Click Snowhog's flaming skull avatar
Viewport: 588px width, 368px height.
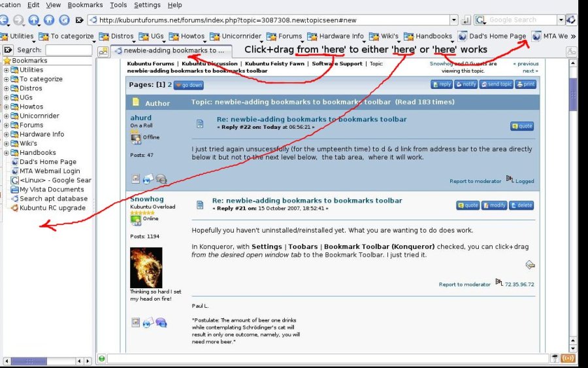point(146,267)
